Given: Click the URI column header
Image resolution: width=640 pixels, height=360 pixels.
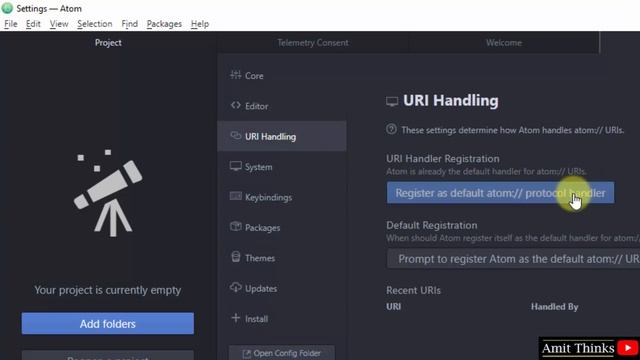Looking at the screenshot, I should tap(393, 307).
